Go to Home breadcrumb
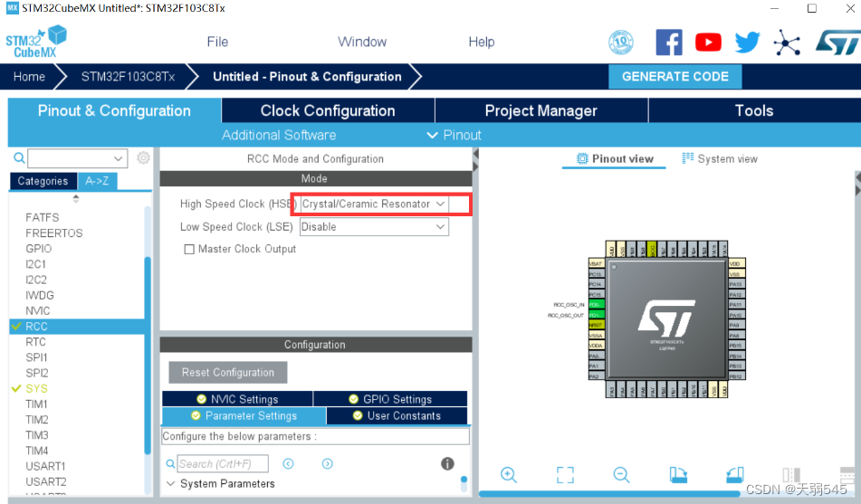 point(29,76)
